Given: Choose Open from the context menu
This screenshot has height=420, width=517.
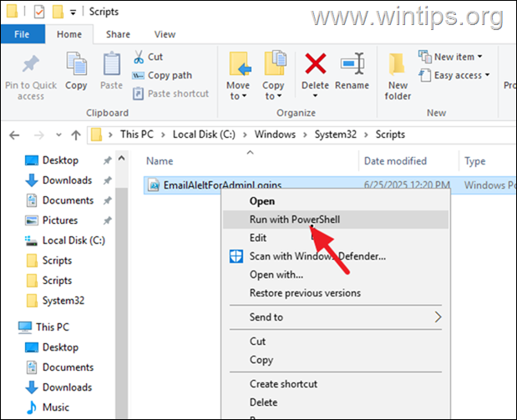Looking at the screenshot, I should (x=335, y=201).
